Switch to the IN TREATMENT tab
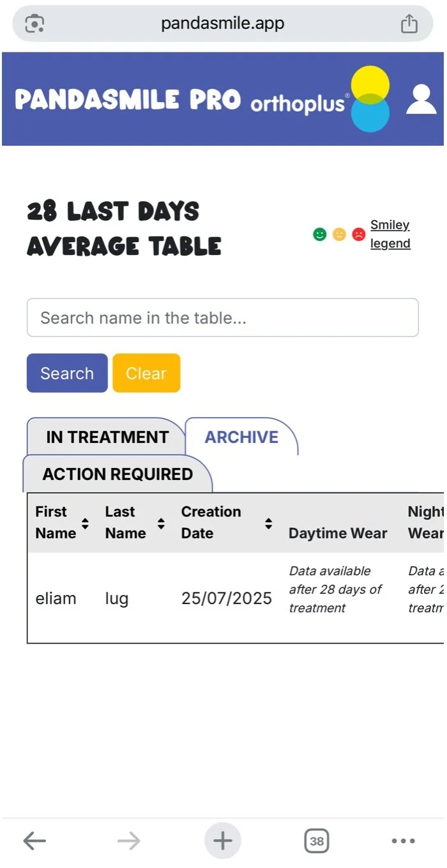The height and width of the screenshot is (868, 447). (x=107, y=437)
